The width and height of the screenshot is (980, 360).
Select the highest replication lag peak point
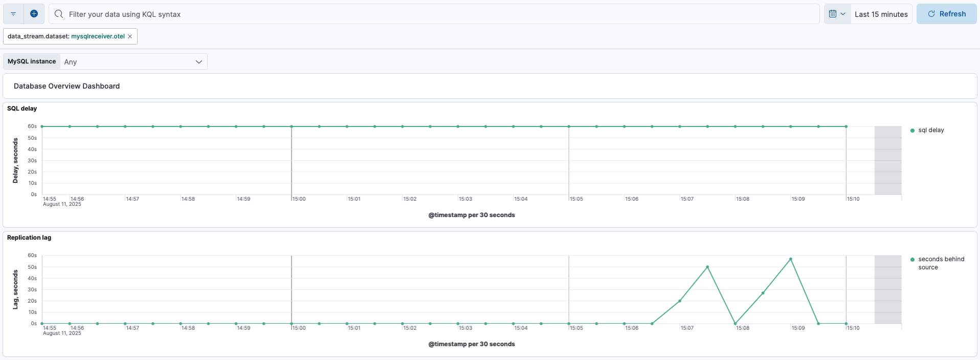tap(791, 259)
